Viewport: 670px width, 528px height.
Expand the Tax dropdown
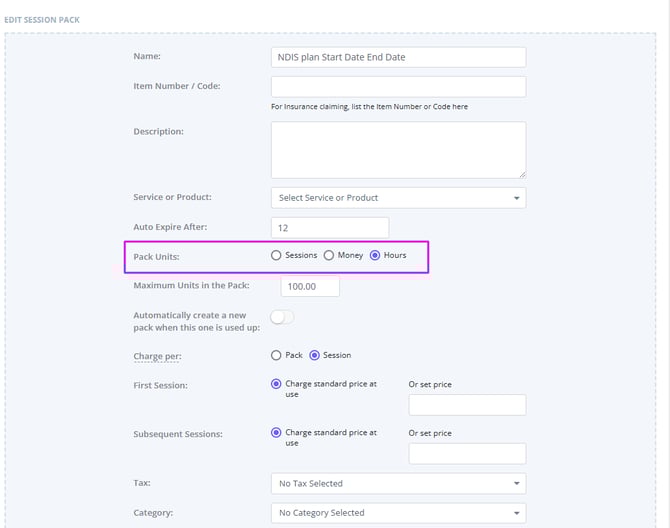tap(398, 484)
